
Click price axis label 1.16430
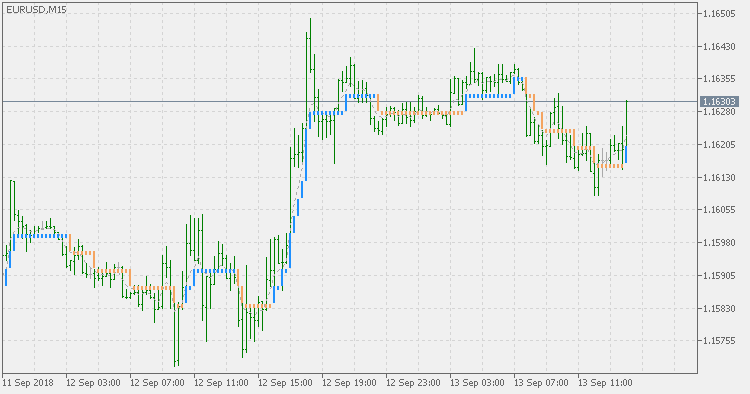(x=719, y=46)
